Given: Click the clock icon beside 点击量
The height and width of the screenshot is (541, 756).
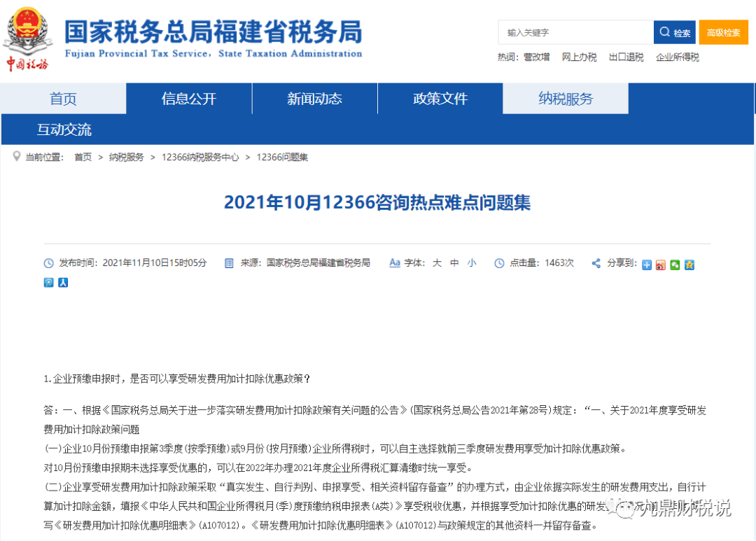Looking at the screenshot, I should click(500, 263).
